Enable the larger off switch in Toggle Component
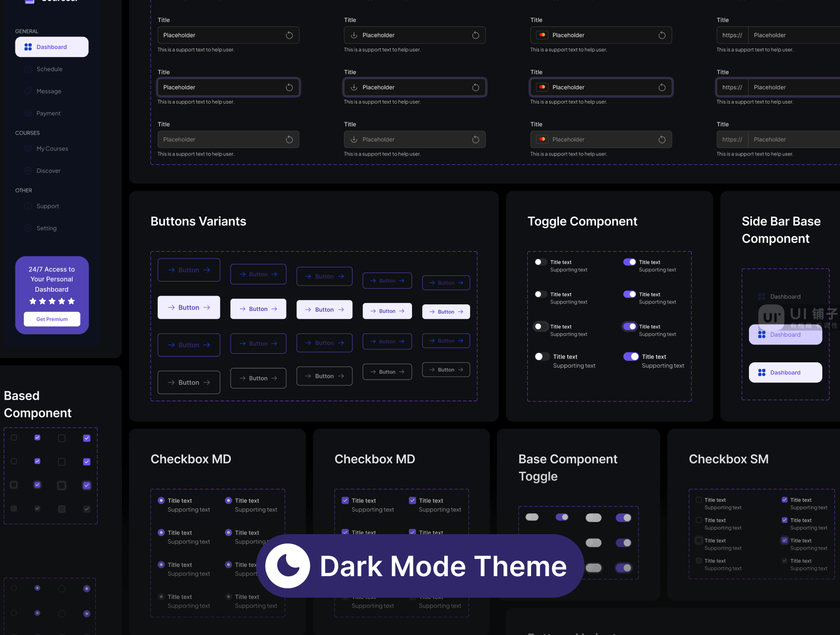Screen dimensions: 840x635 tap(541, 357)
